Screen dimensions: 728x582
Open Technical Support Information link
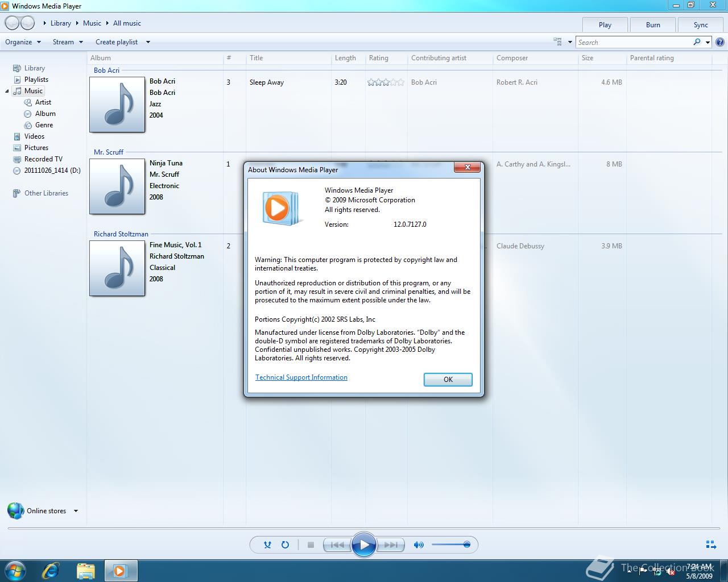pos(301,377)
